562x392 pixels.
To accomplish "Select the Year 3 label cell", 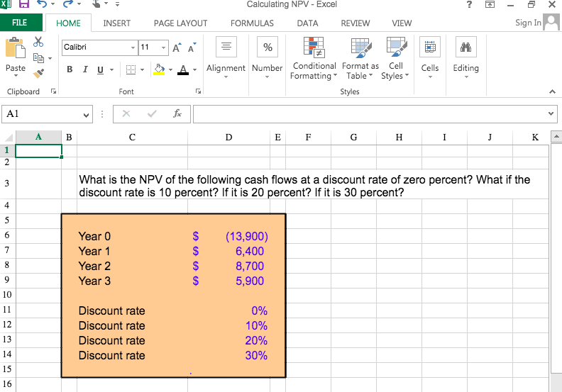I will (x=132, y=281).
